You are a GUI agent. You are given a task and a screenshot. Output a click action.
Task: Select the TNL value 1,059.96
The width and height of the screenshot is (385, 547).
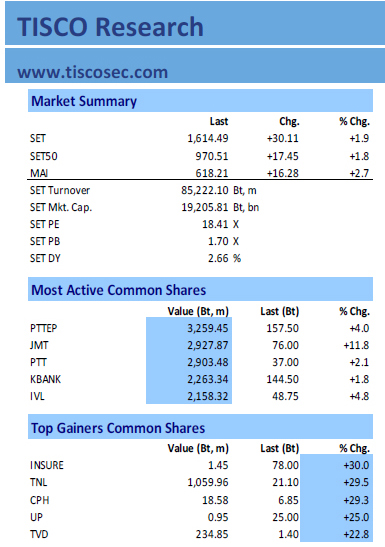(208, 482)
